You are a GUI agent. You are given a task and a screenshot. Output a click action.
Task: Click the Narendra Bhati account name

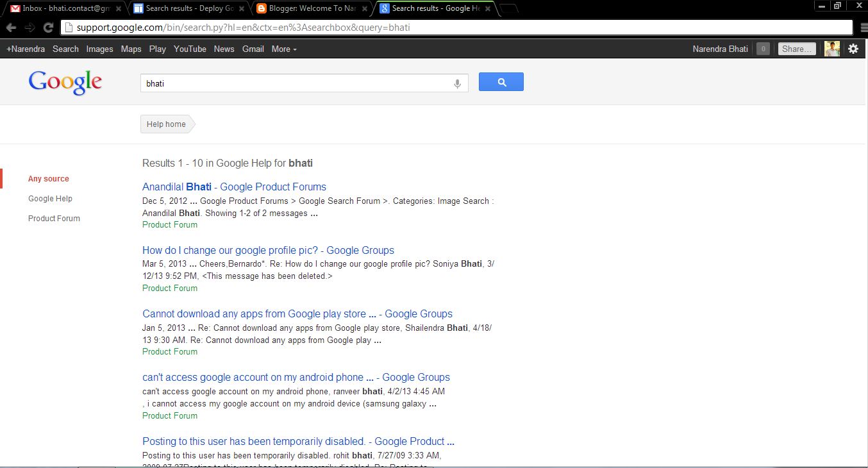720,49
